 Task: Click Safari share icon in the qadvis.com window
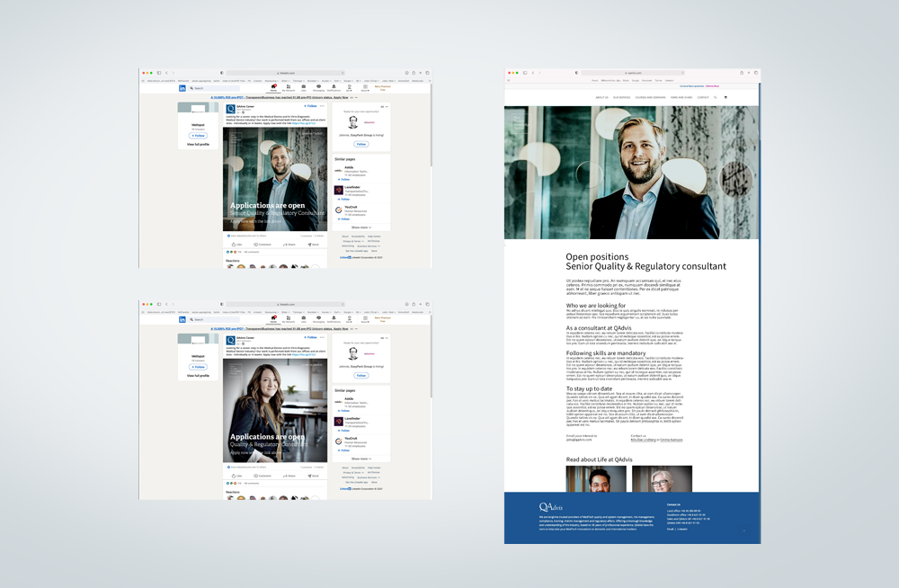[742, 73]
